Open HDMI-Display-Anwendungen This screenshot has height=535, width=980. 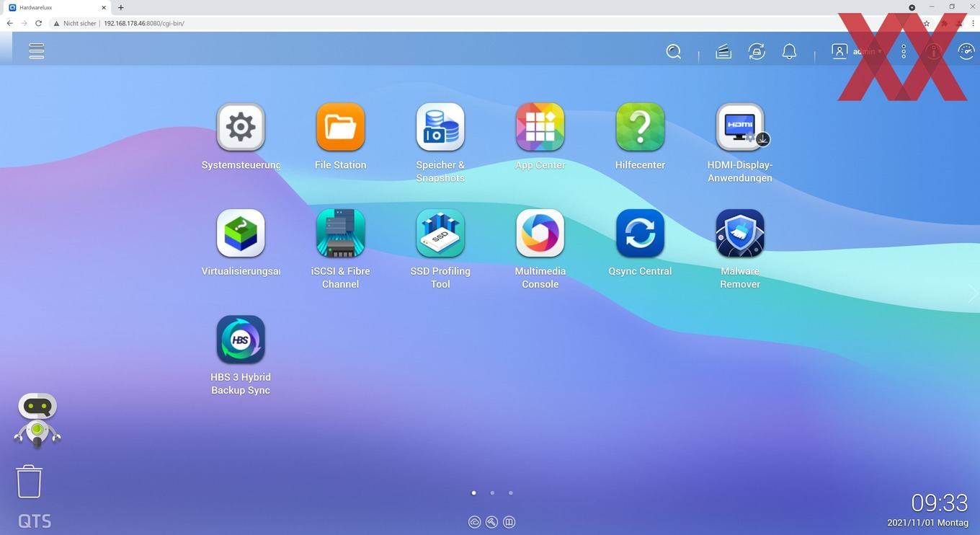pos(740,128)
